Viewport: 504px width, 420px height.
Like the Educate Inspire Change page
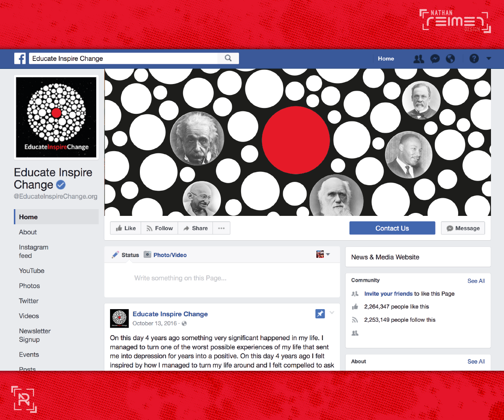point(125,228)
